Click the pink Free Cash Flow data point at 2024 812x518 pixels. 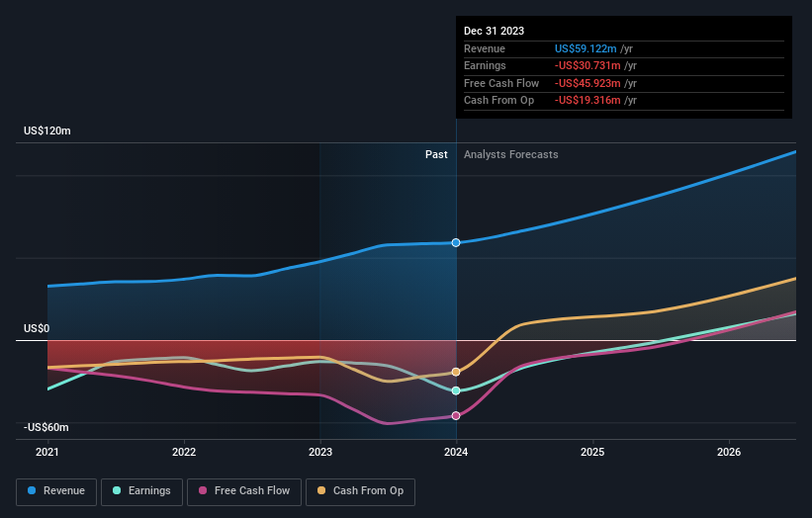point(456,415)
